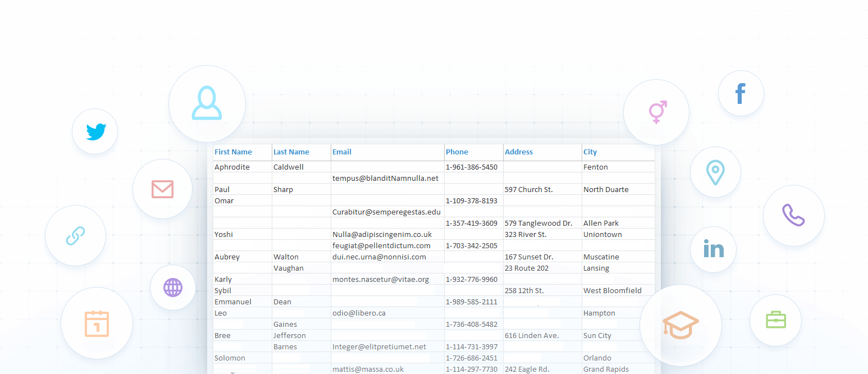
Task: Click the orange calendar icon
Action: (x=97, y=323)
